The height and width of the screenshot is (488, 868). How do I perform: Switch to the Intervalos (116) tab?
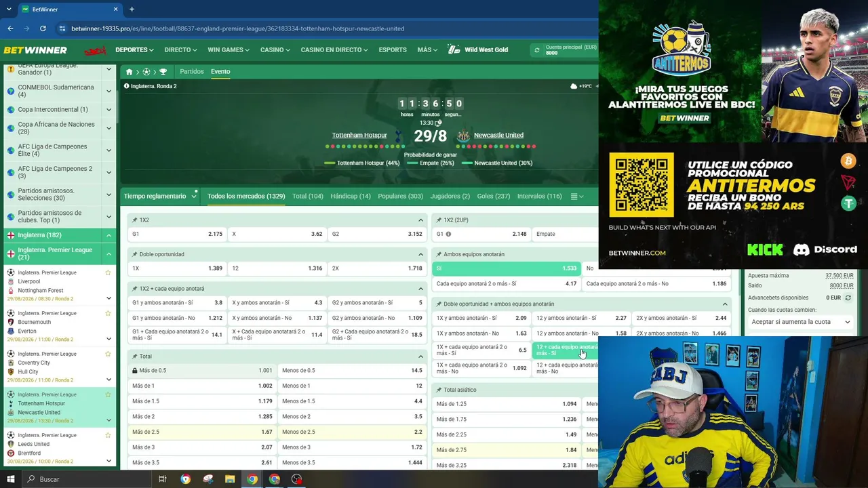pos(539,197)
